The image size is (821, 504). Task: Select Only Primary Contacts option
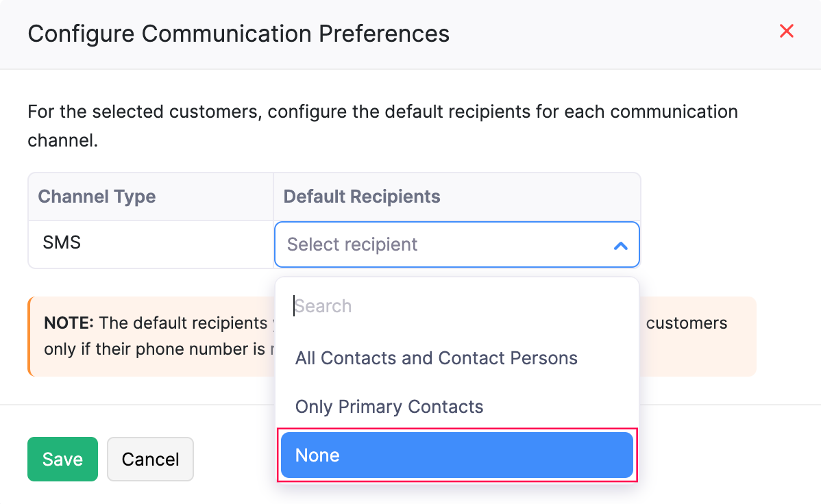tap(389, 407)
